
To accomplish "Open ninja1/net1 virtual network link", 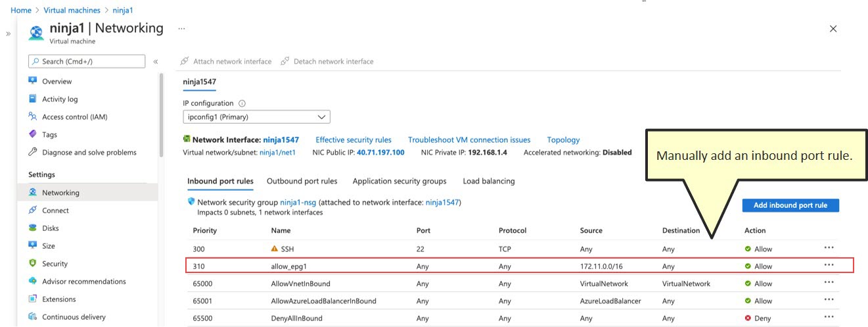I will [x=277, y=152].
